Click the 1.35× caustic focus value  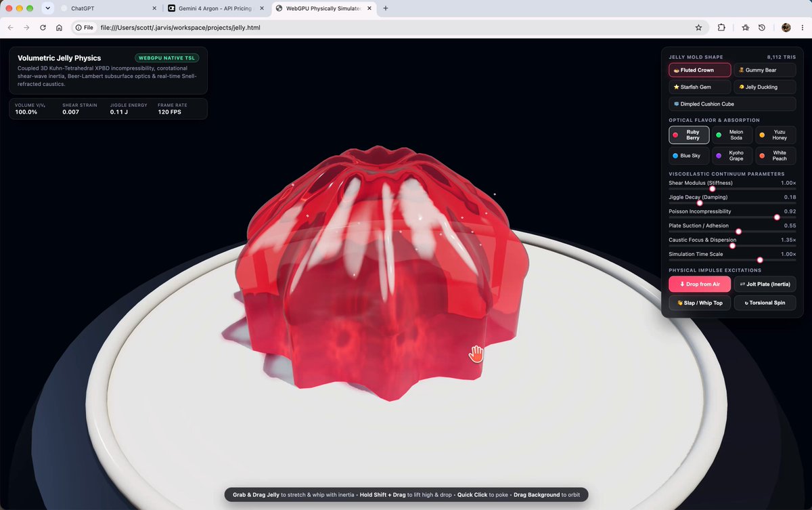pyautogui.click(x=788, y=240)
